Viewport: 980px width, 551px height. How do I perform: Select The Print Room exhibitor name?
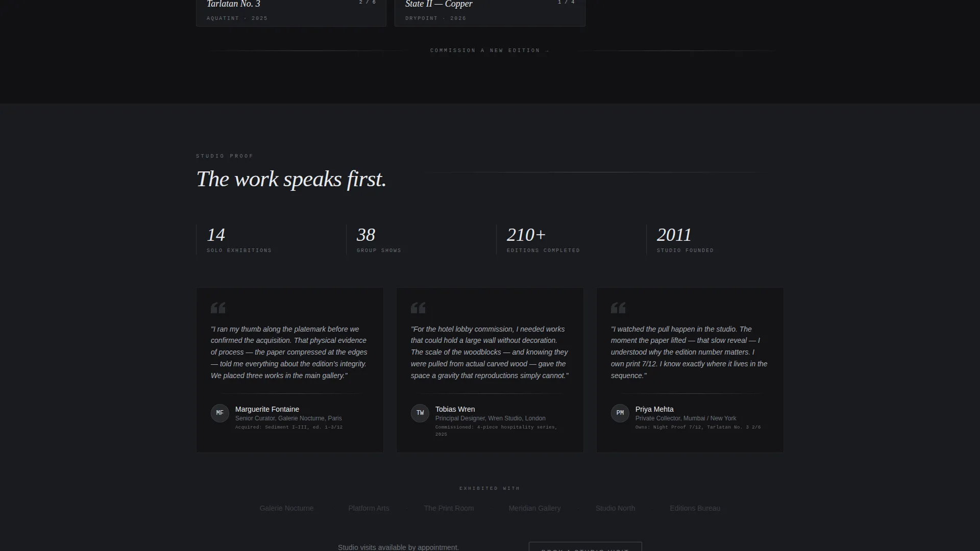coord(449,508)
